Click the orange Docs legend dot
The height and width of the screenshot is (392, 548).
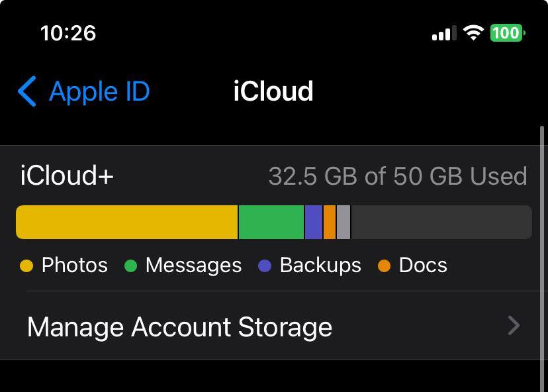click(x=384, y=266)
